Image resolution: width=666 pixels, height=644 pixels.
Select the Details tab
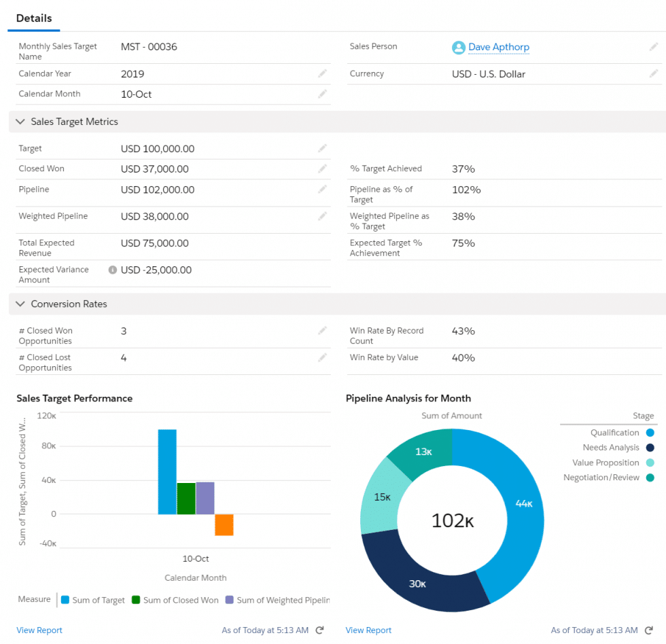point(33,18)
